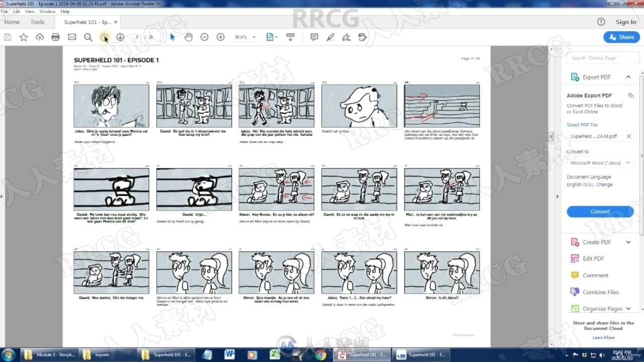Send the file by email envelope icon
This screenshot has width=644, height=362.
point(72,37)
